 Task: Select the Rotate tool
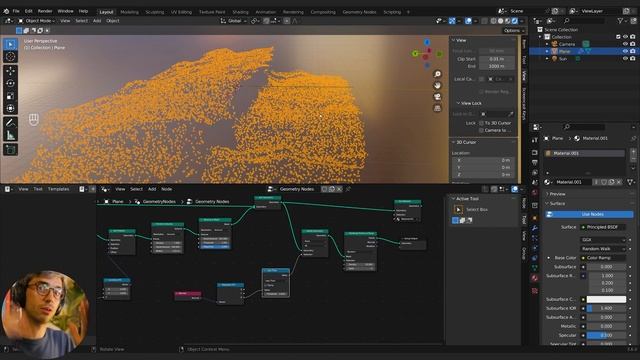(x=11, y=83)
